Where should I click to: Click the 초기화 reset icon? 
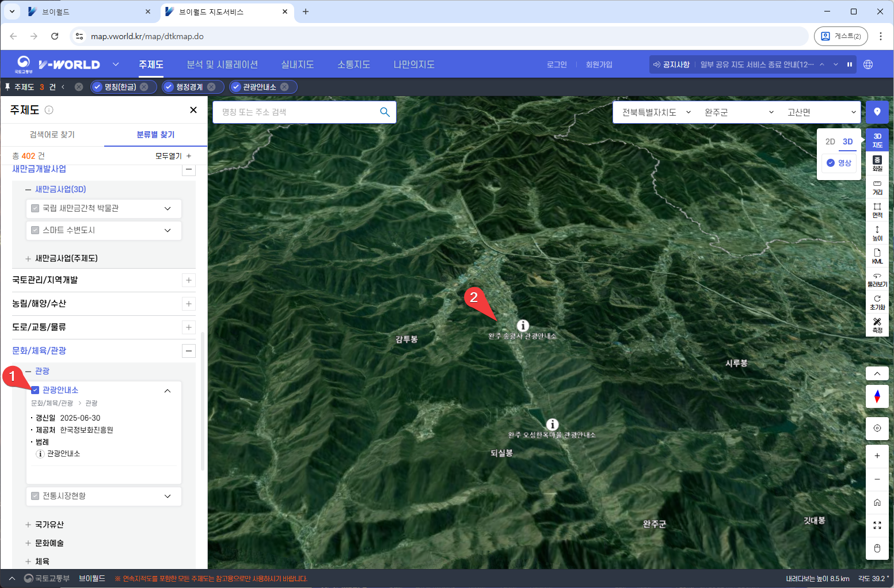pos(877,302)
